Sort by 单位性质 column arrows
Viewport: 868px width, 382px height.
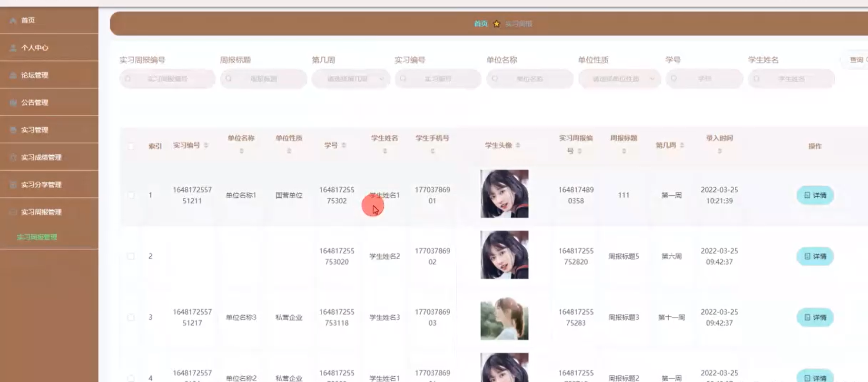click(x=289, y=151)
